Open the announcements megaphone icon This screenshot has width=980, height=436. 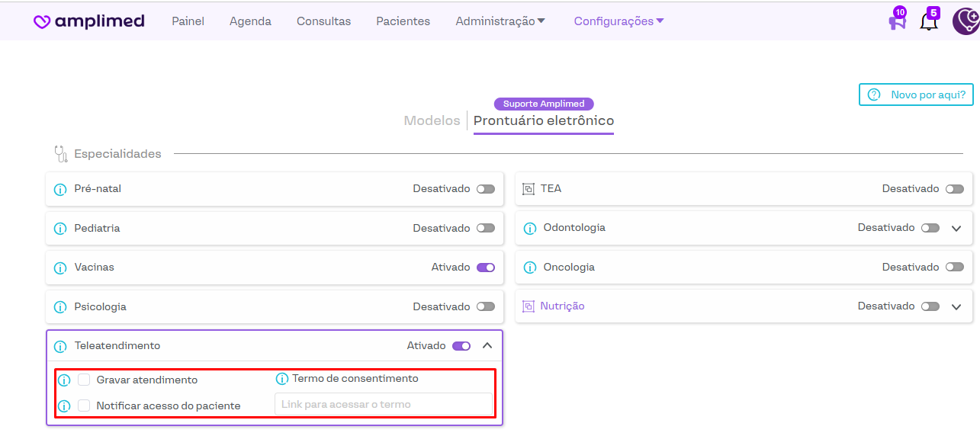pos(897,21)
